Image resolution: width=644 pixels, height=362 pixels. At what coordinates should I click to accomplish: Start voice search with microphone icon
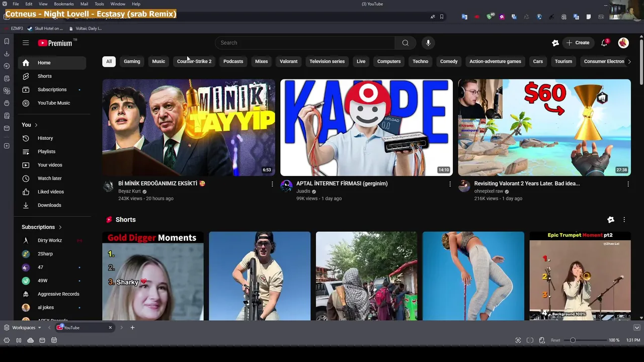pyautogui.click(x=428, y=43)
